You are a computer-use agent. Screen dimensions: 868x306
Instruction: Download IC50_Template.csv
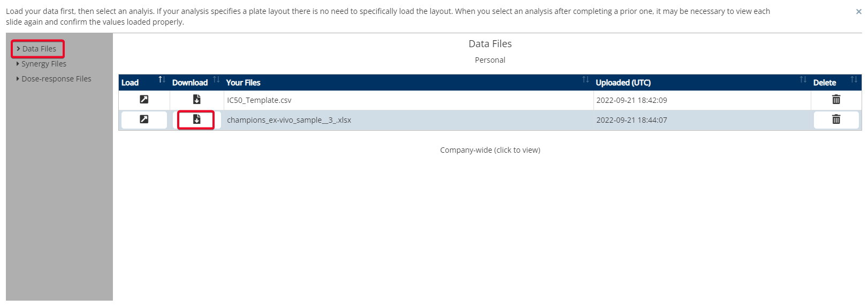click(196, 100)
